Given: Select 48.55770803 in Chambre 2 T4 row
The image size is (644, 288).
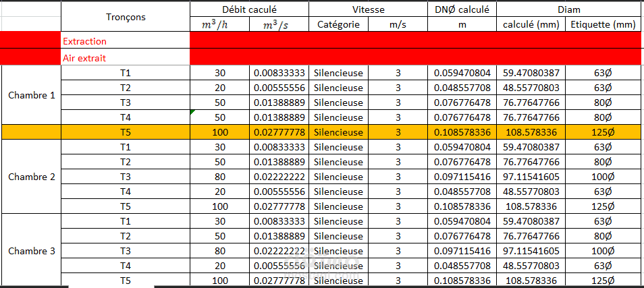Looking at the screenshot, I should (531, 192).
